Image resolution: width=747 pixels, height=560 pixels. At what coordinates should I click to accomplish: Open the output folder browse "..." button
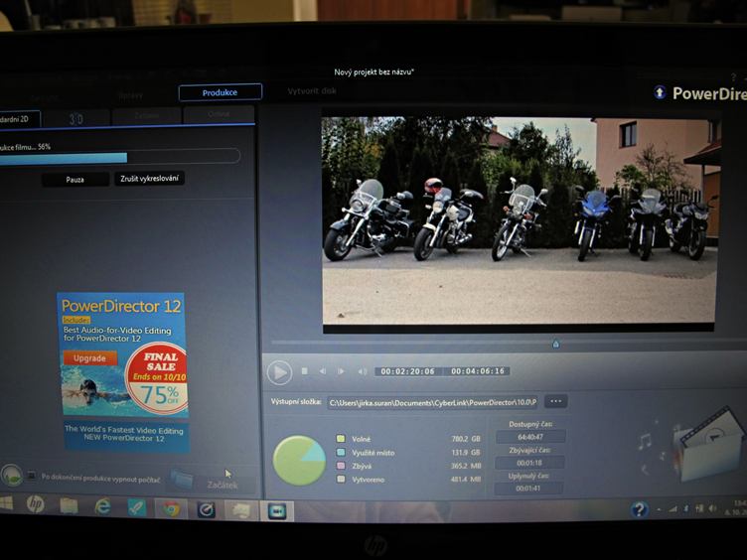(x=555, y=401)
